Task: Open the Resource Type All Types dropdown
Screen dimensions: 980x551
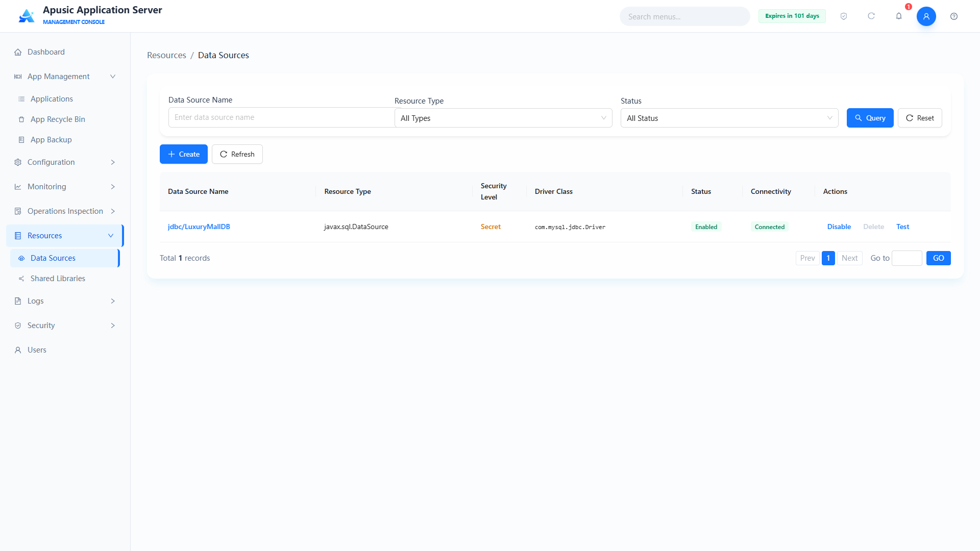Action: 503,118
